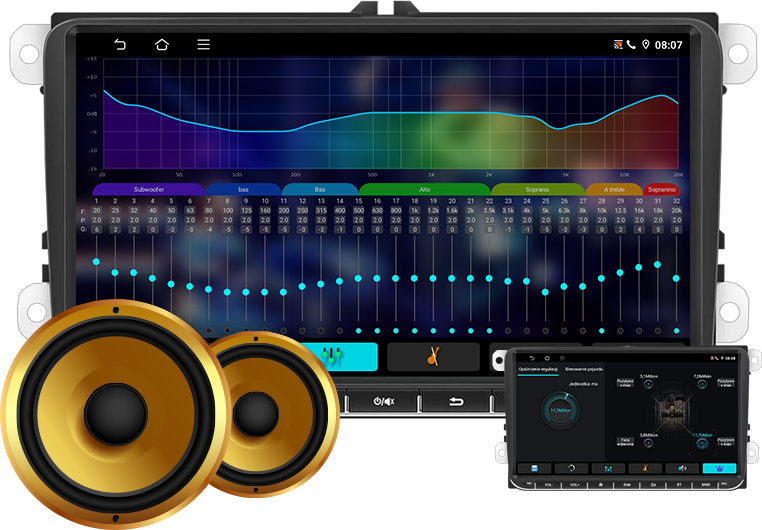This screenshot has width=762, height=530.
Task: Select the green Alto frequency band tab
Action: coord(424,189)
